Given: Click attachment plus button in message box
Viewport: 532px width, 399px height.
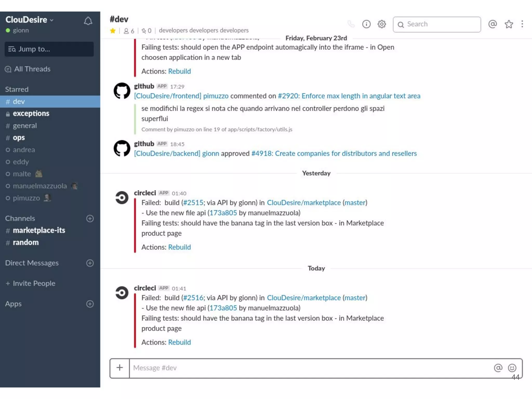Looking at the screenshot, I should tap(119, 368).
